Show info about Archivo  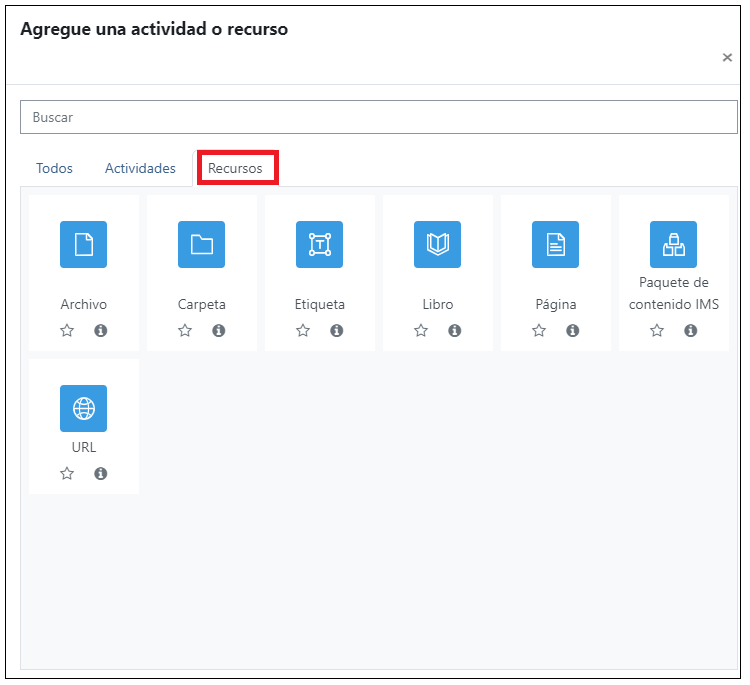[x=100, y=331]
